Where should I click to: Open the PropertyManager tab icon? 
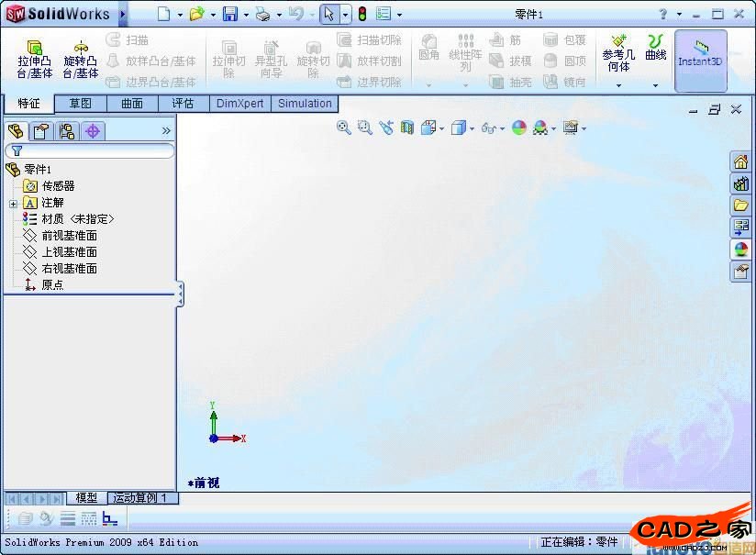click(40, 131)
